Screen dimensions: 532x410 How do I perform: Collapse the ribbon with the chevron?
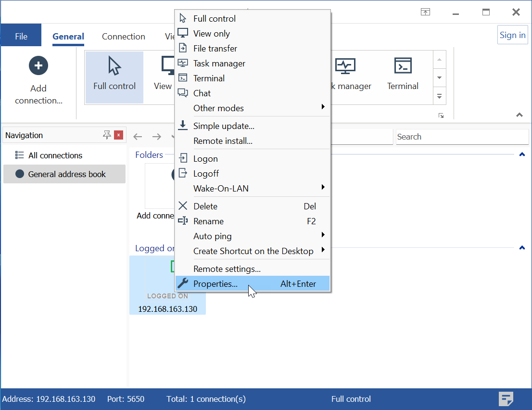pyautogui.click(x=519, y=115)
